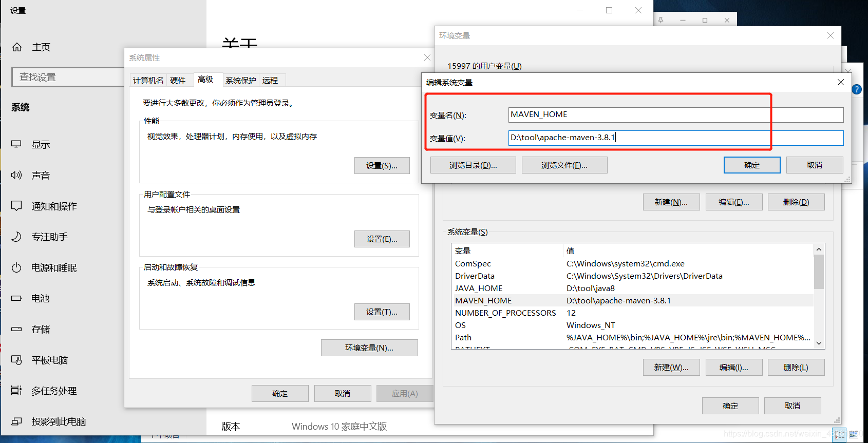The width and height of the screenshot is (868, 443).
Task: Click Delete (删除(D)) for user variables
Action: (x=796, y=202)
